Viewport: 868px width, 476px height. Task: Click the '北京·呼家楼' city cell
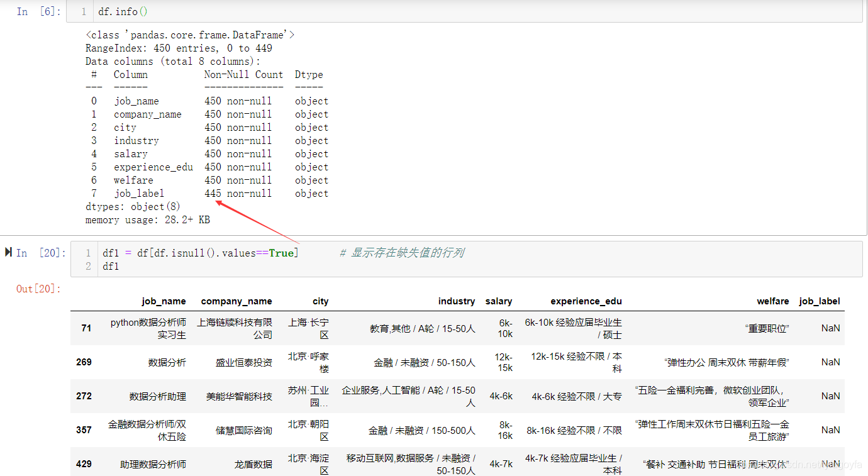(308, 362)
